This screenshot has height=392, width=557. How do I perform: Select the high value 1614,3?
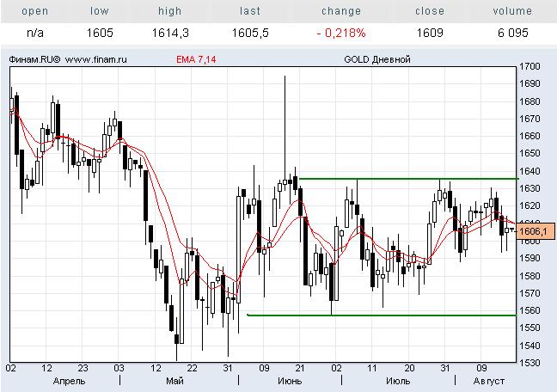tap(170, 33)
